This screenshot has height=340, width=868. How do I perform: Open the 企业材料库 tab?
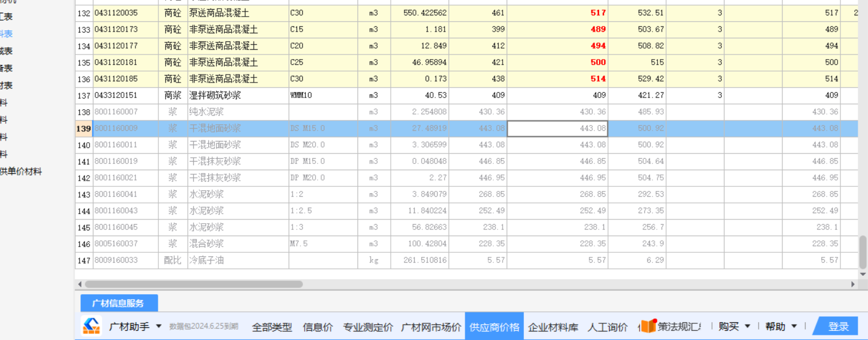coord(553,327)
